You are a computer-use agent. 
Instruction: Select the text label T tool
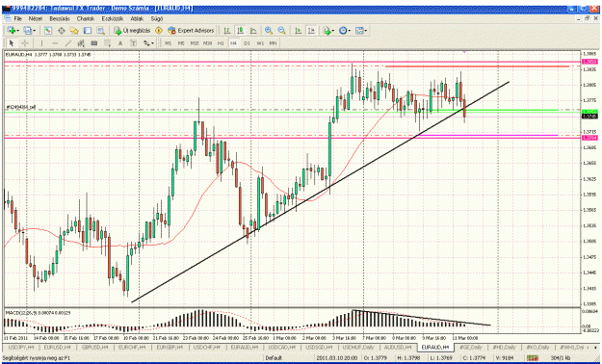[x=133, y=43]
